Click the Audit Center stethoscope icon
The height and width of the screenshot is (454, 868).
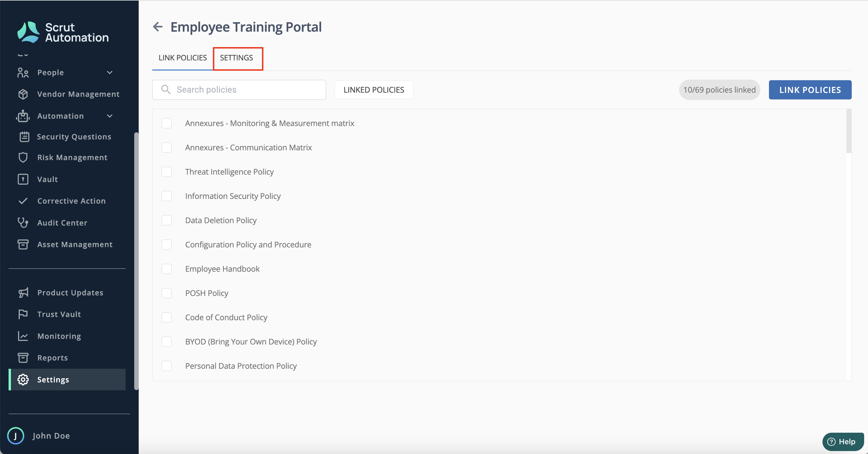point(23,223)
